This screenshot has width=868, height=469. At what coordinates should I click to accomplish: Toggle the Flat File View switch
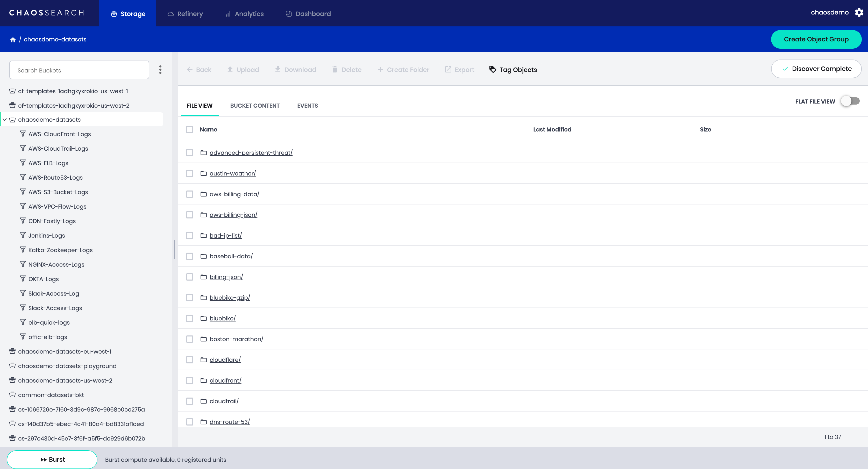click(850, 101)
